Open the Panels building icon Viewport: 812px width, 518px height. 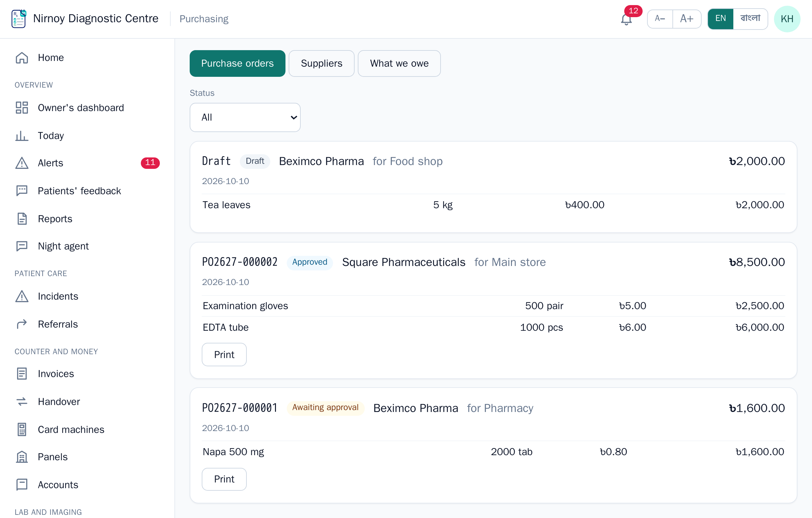tap(22, 457)
